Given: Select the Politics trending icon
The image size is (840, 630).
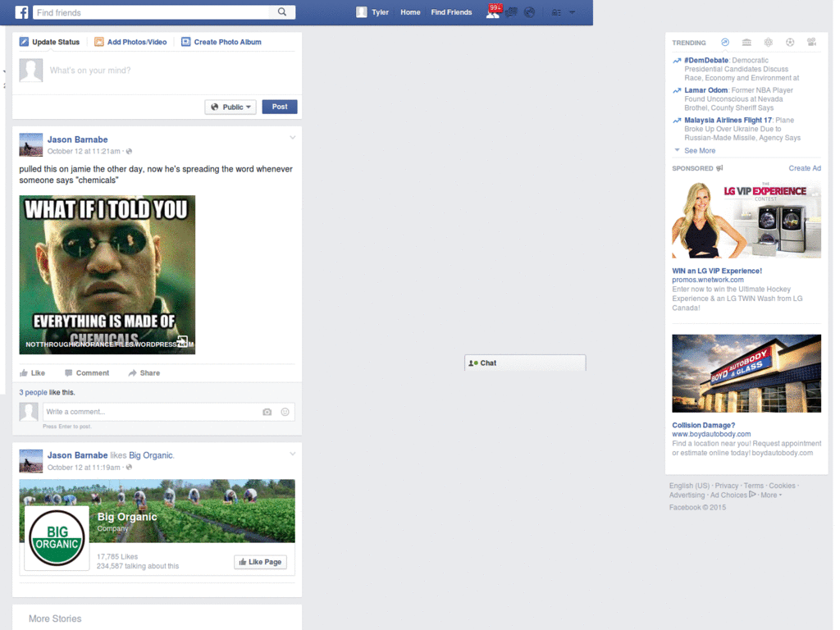Looking at the screenshot, I should (746, 43).
